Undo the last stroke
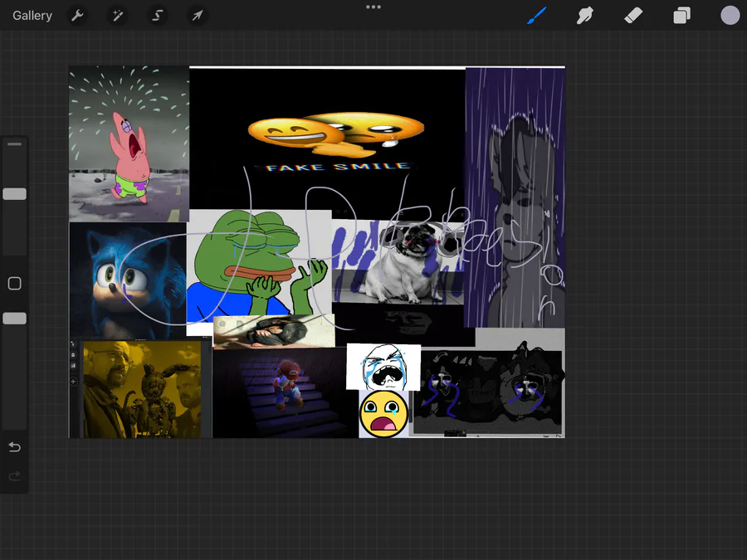The image size is (747, 560). coord(15,447)
